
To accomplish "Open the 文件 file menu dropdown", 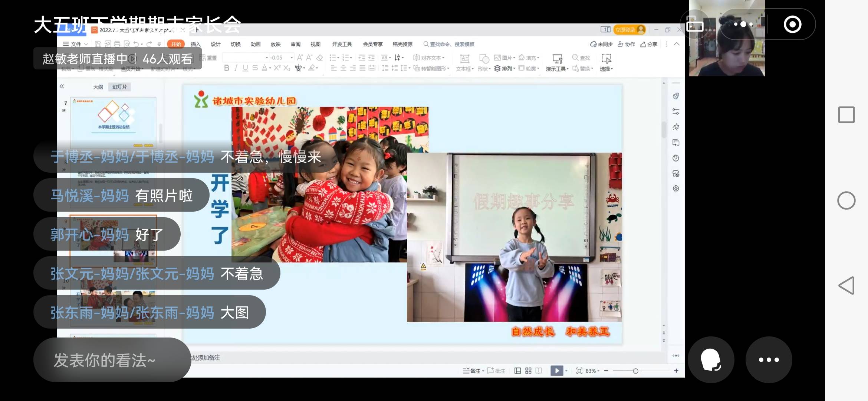I will pyautogui.click(x=75, y=44).
